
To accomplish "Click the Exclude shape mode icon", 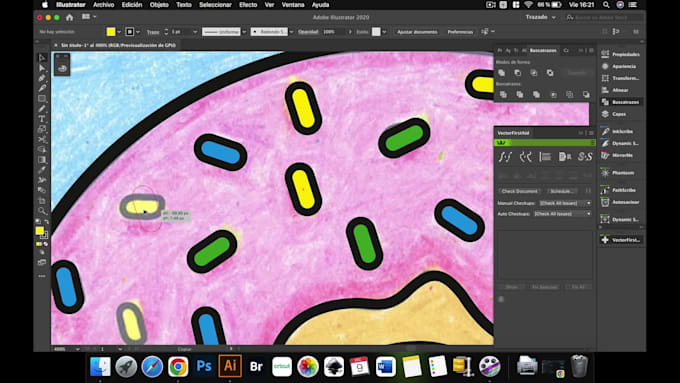I will pos(550,73).
